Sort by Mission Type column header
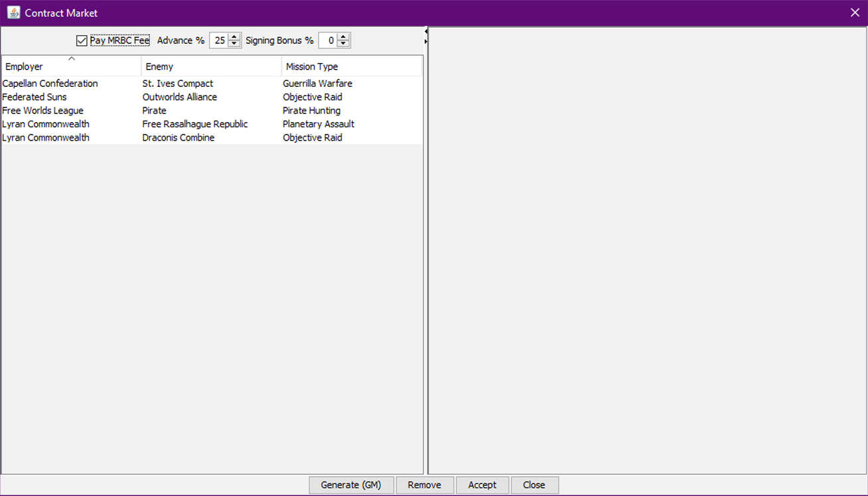This screenshot has height=496, width=868. tap(351, 66)
